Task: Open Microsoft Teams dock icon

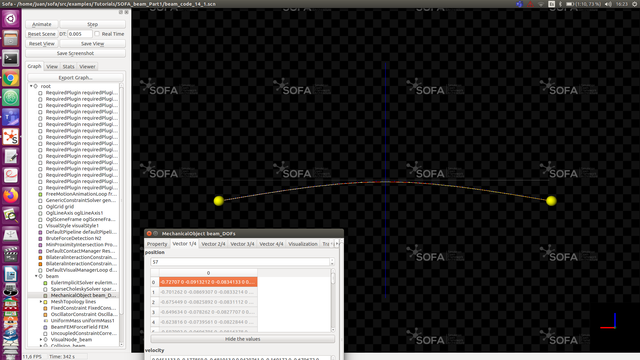Action: [x=11, y=117]
